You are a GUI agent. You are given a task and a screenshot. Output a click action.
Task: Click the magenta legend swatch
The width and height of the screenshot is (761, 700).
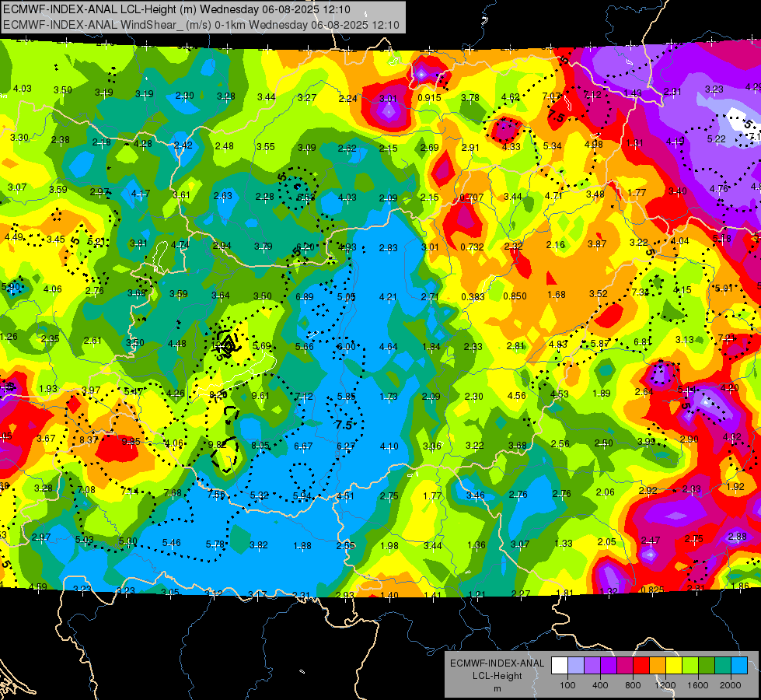click(x=625, y=666)
